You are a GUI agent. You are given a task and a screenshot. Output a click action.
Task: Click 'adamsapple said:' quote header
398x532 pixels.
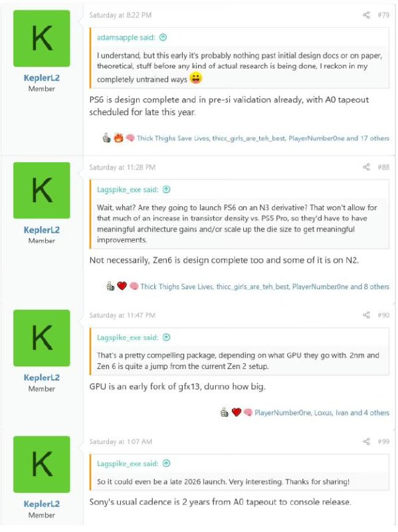126,37
